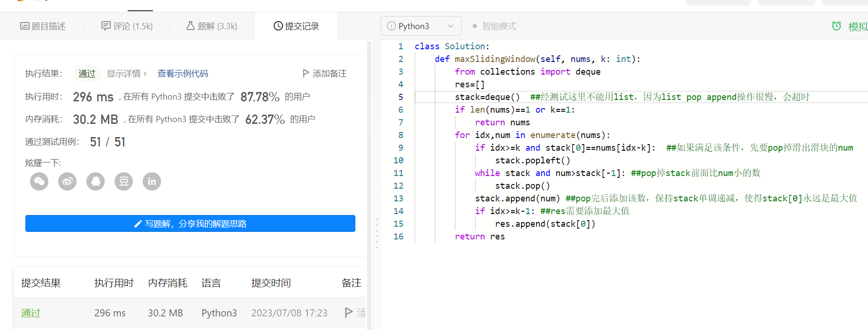Share result via Weibo icon
The width and height of the screenshot is (868, 330).
coord(68,182)
